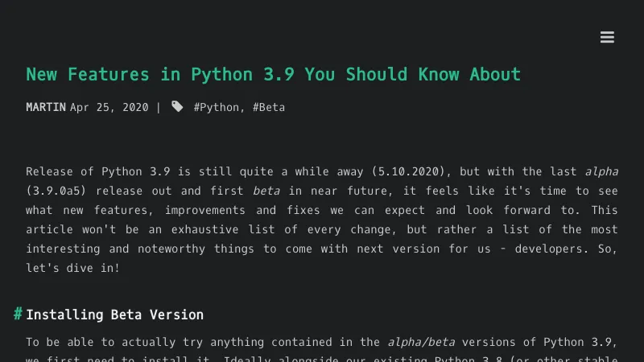Select the #Beta tag
Viewport: 644px width, 362px height.
[x=269, y=107]
